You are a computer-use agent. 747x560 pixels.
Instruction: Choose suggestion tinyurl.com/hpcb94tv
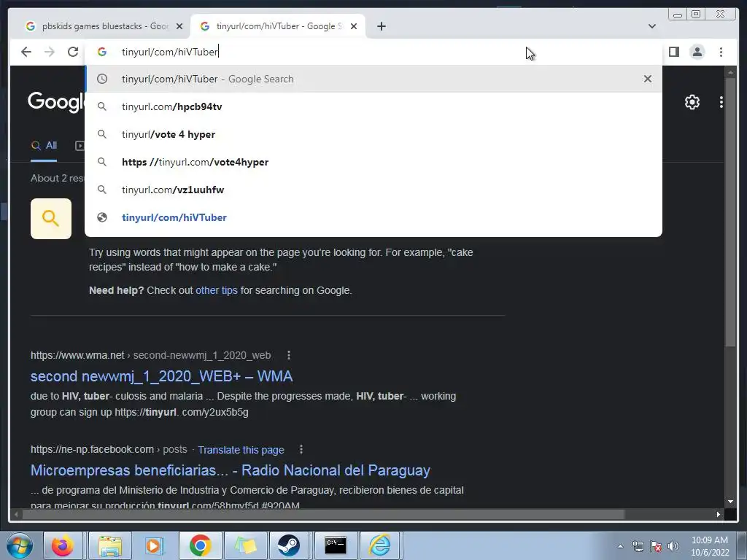click(x=373, y=106)
